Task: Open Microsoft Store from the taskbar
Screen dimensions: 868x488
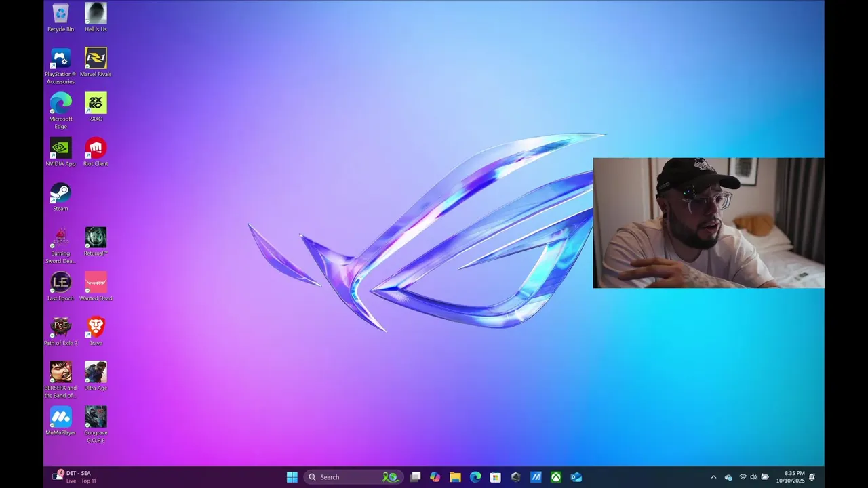Action: point(496,477)
